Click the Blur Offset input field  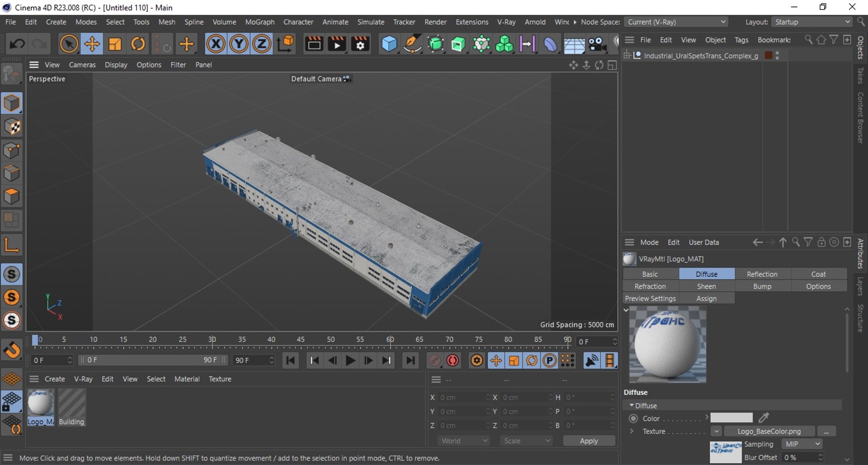[x=802, y=457]
